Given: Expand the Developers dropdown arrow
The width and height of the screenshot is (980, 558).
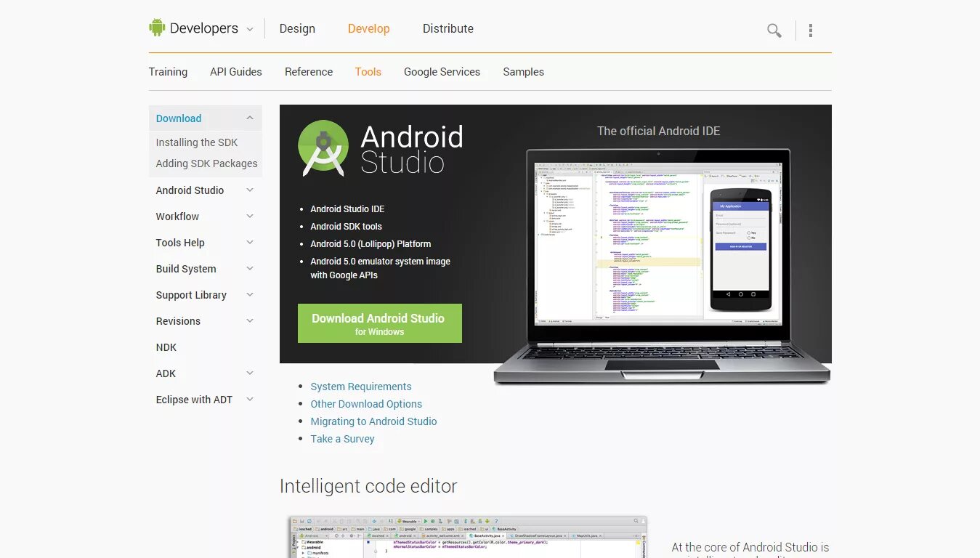Looking at the screenshot, I should (x=249, y=29).
